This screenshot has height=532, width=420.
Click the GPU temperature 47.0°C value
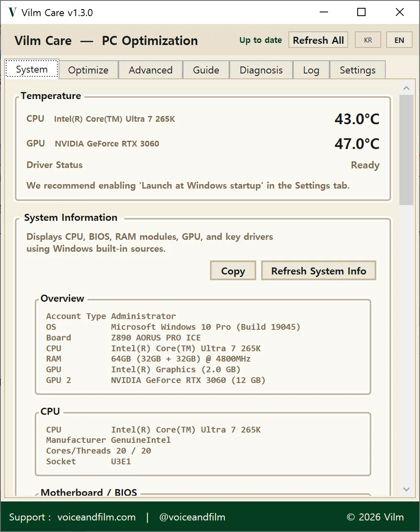tap(357, 144)
